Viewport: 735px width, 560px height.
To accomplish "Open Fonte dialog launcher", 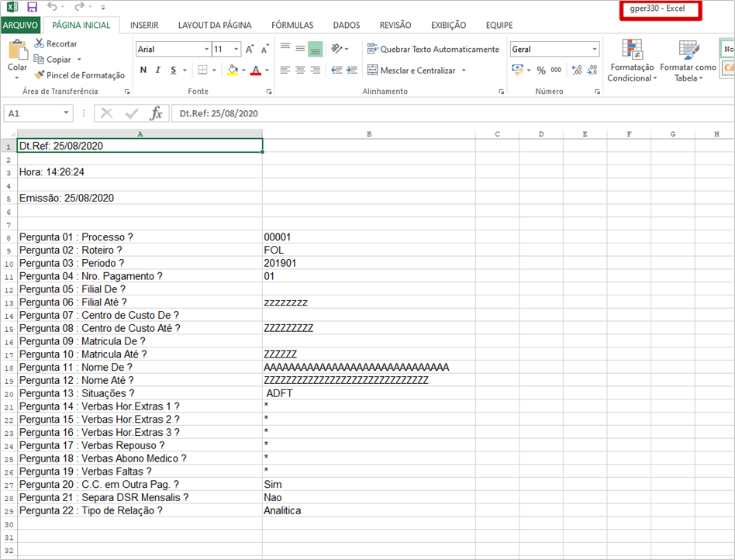I will coord(269,92).
